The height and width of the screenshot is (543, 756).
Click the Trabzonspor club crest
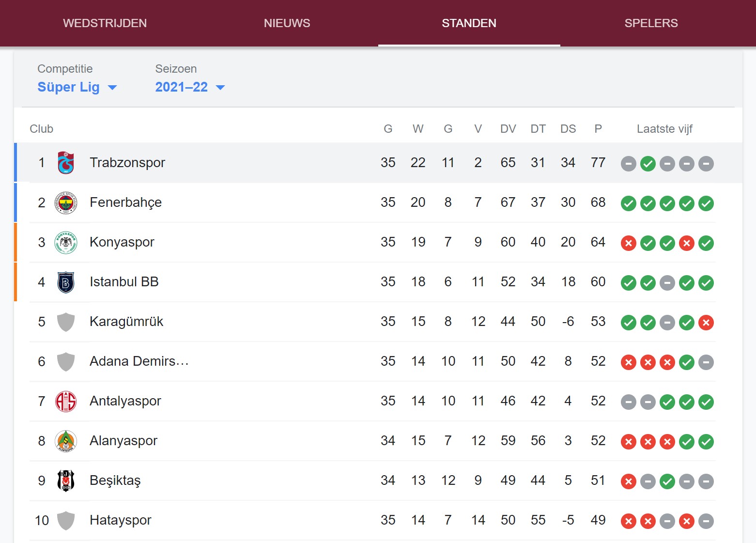point(66,163)
